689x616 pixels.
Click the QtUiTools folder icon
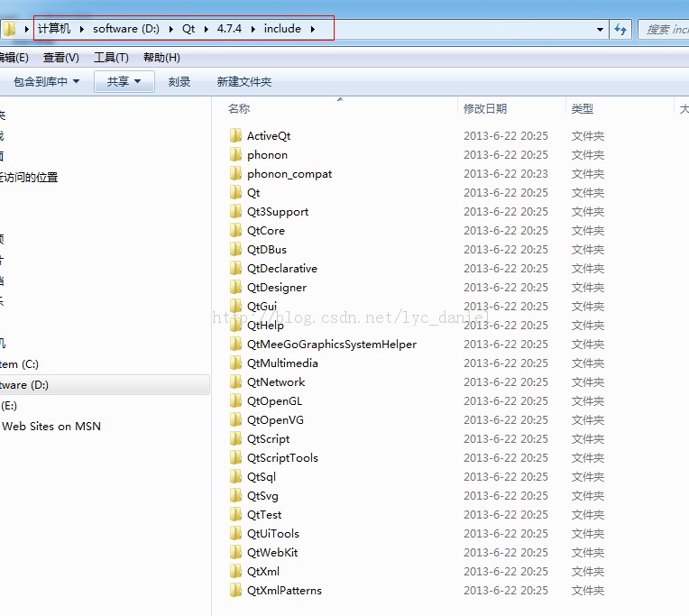(235, 533)
